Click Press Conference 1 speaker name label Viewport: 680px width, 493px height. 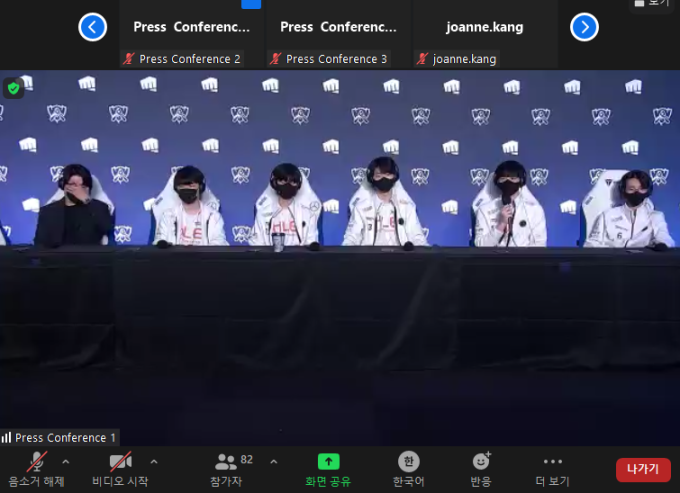(65, 437)
